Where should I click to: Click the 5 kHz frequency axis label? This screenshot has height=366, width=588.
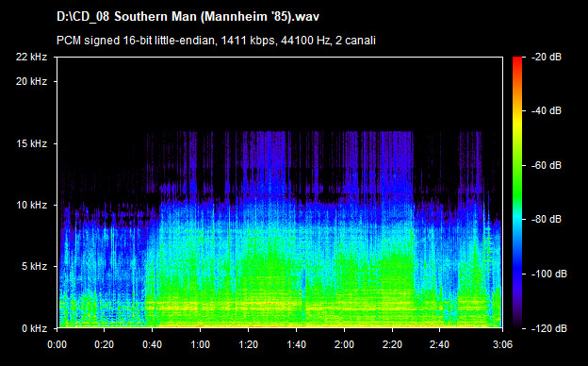[x=34, y=267]
